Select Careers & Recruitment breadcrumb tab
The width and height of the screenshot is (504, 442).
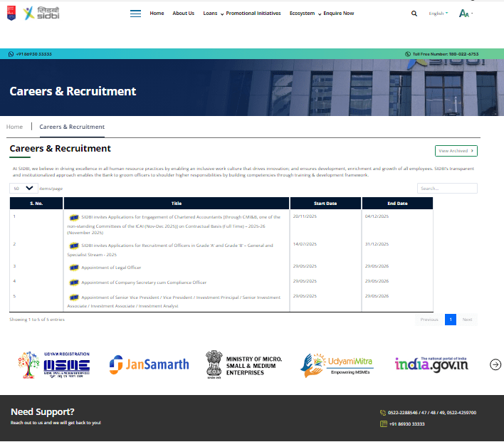point(72,127)
